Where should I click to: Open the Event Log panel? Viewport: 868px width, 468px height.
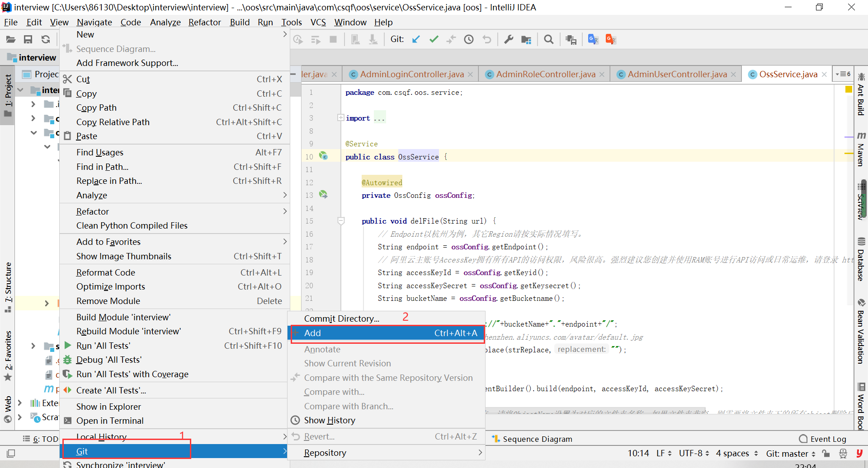[822, 439]
